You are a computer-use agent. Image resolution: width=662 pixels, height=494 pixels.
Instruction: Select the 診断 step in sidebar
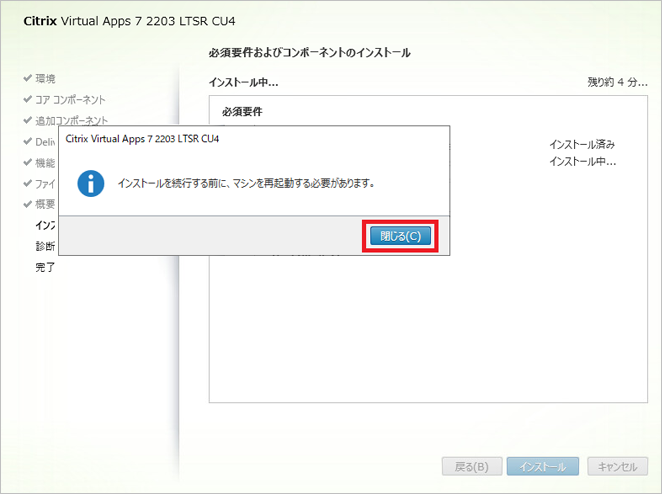point(45,246)
